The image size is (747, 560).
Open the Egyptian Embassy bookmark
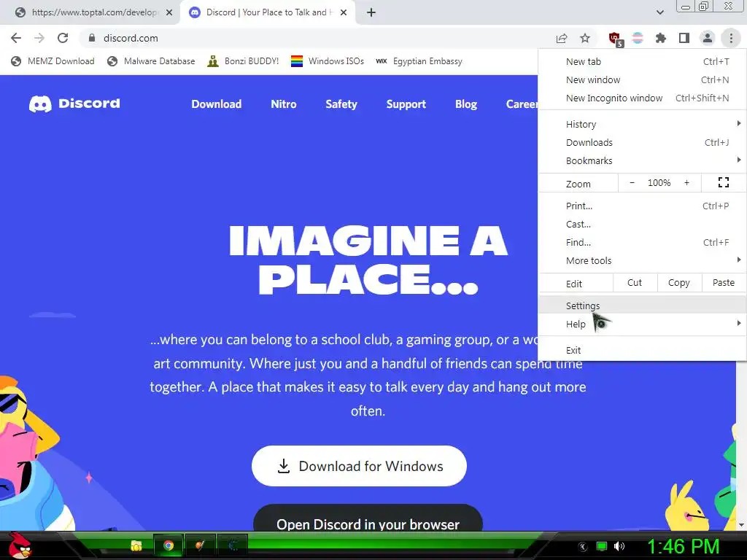(x=419, y=61)
